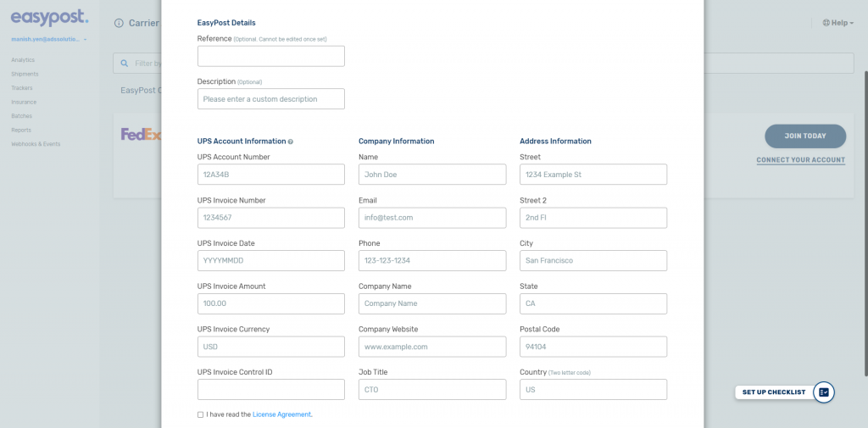Focus the Country two-letter code field
This screenshot has width=868, height=428.
pos(593,390)
